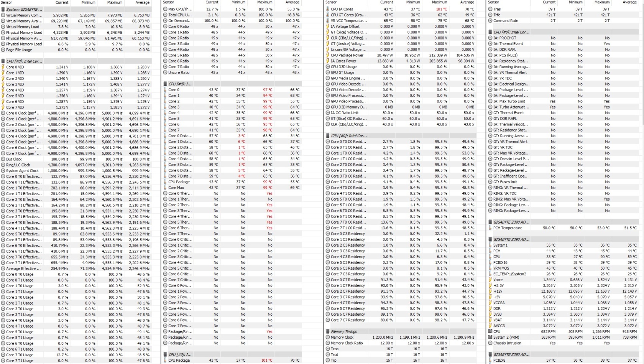This screenshot has width=644, height=364.
Task: Click the icon beside Virtual Memory Load
Action: [x=3, y=27]
